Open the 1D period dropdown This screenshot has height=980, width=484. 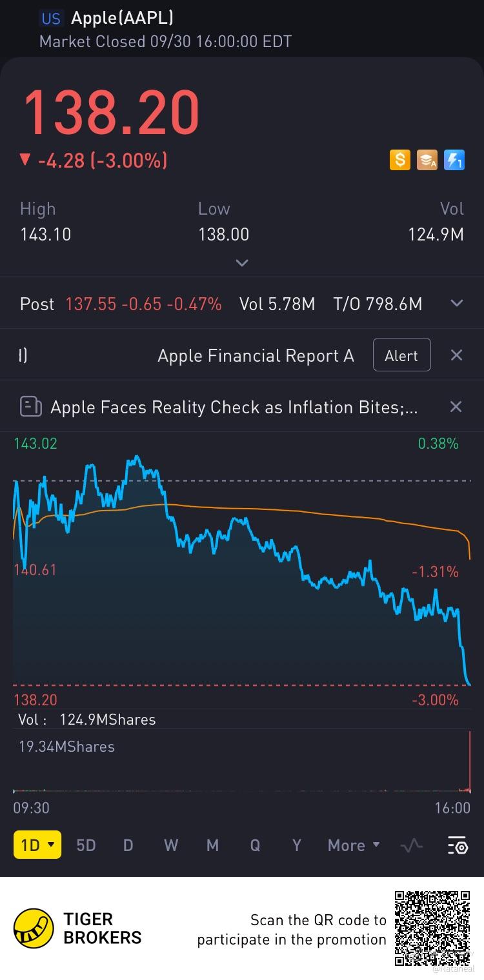[37, 845]
